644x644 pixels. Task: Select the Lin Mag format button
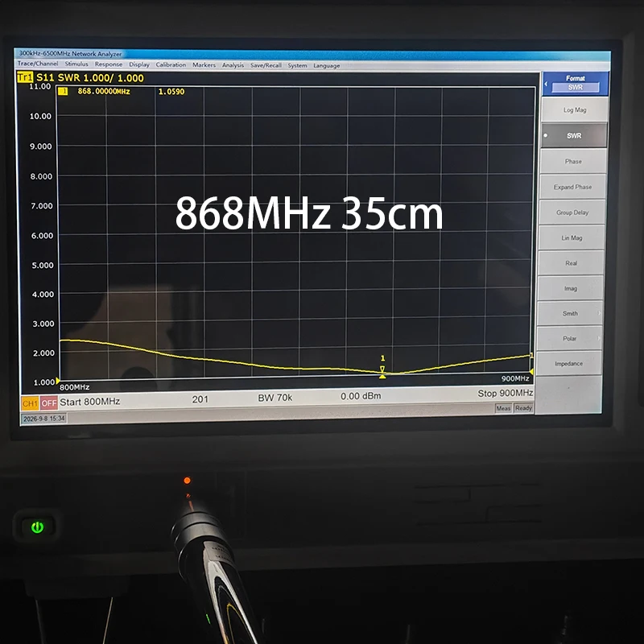click(x=572, y=237)
